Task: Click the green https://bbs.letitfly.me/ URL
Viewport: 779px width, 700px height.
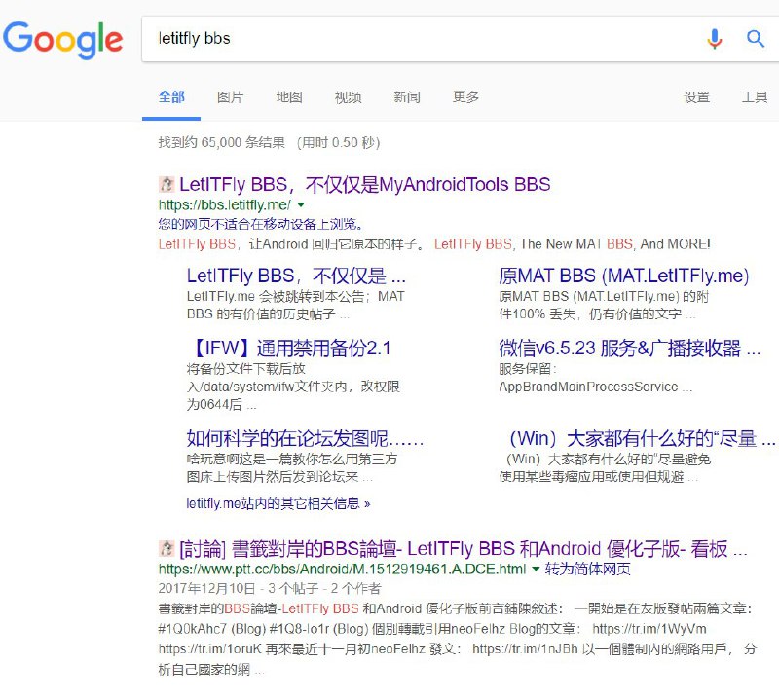Action: click(x=225, y=204)
